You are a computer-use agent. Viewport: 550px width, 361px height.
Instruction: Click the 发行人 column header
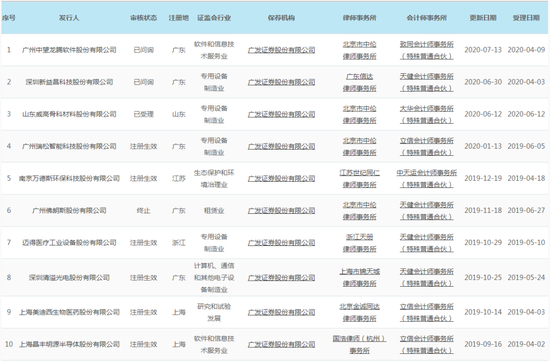coord(69,18)
